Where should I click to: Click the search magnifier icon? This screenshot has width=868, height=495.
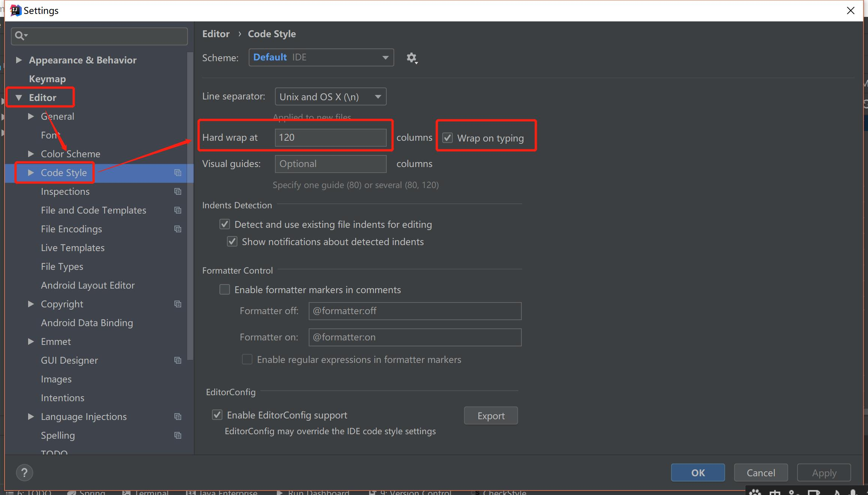click(20, 36)
